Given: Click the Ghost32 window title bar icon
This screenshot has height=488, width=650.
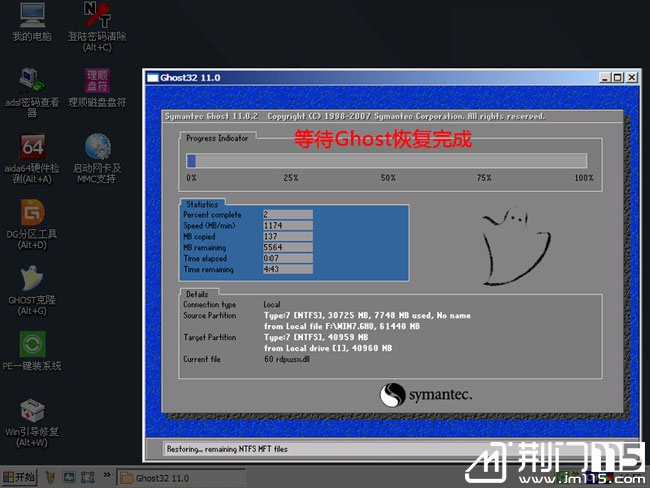Looking at the screenshot, I should [x=153, y=78].
